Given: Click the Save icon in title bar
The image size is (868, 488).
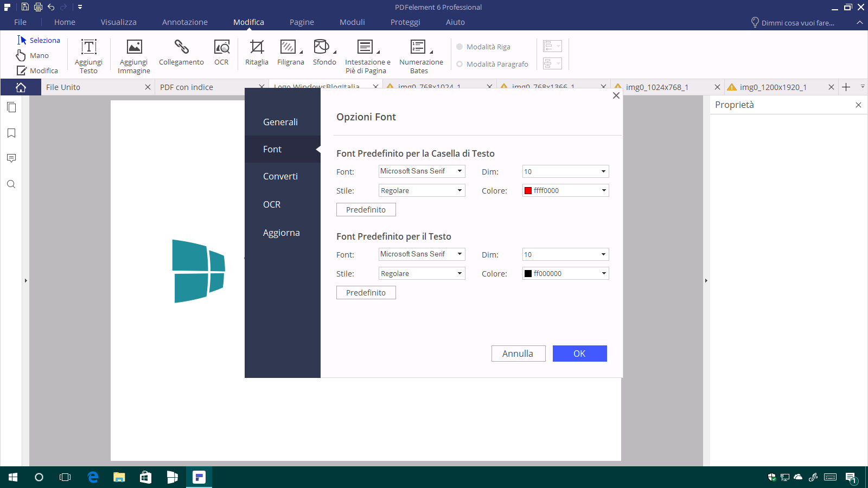Looking at the screenshot, I should (x=25, y=7).
